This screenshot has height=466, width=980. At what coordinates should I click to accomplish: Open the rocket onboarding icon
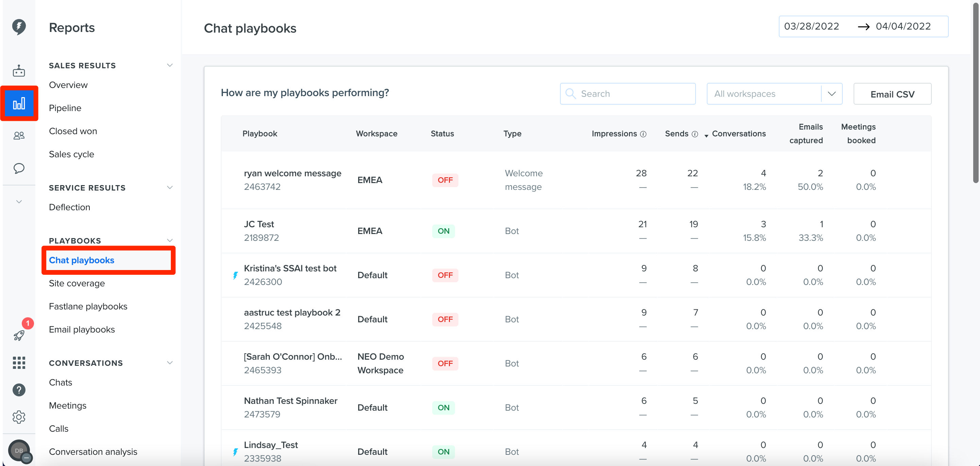(19, 335)
